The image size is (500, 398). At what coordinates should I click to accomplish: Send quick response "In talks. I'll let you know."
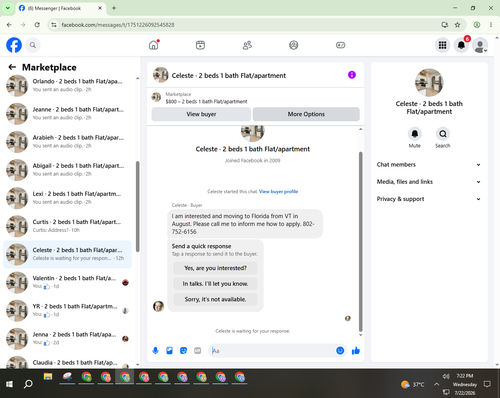(x=215, y=284)
